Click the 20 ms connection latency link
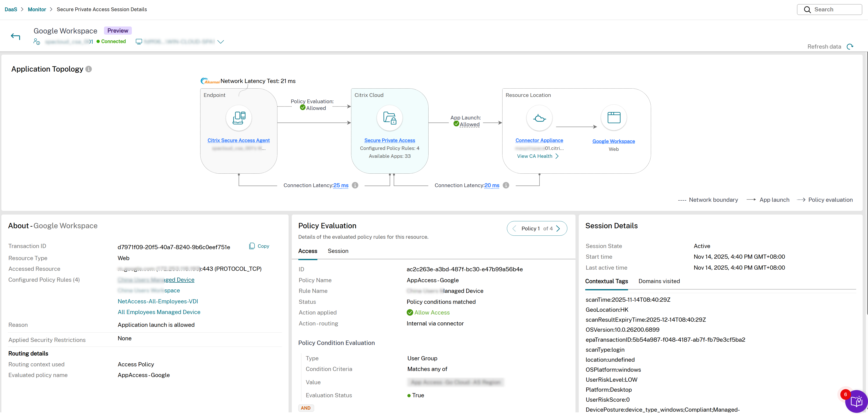This screenshot has width=868, height=414. [492, 185]
